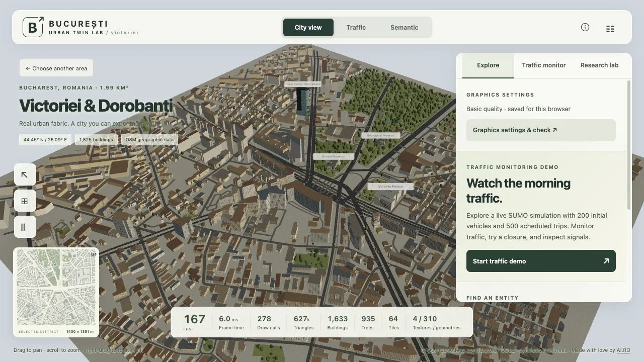644x362 pixels.
Task: Select the Explore tab
Action: [488, 65]
